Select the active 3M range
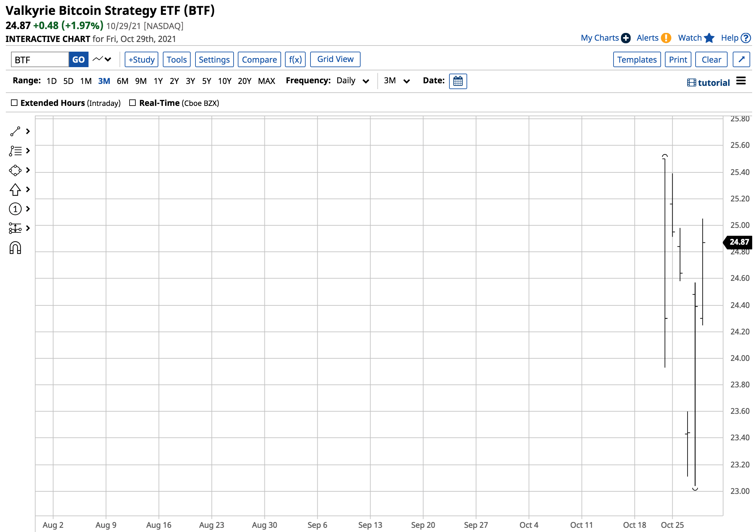756x532 pixels. coord(104,81)
